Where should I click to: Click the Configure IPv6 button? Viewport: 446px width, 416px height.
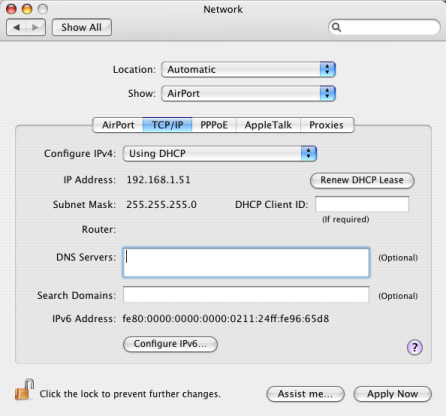tap(170, 344)
